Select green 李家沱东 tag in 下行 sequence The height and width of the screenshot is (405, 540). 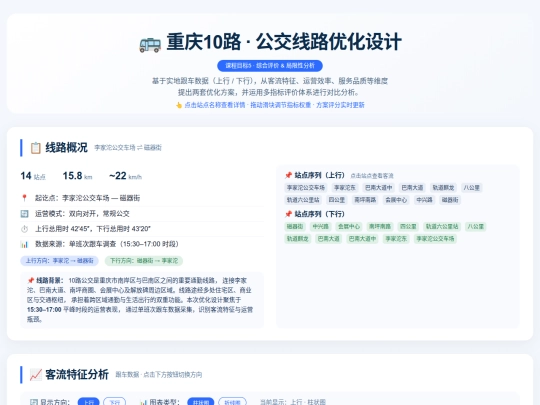(396, 238)
